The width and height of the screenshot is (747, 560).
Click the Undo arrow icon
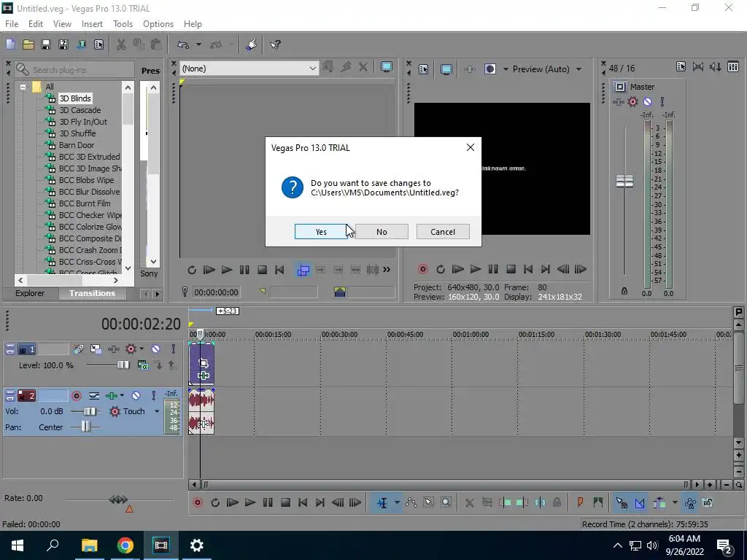pyautogui.click(x=183, y=44)
